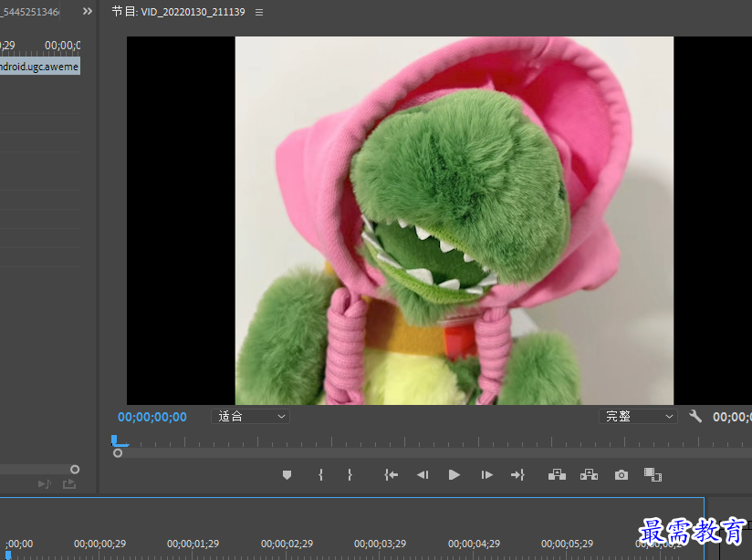
Task: Select the 节目: VID_20220130_211139 panel tab
Action: 178,12
